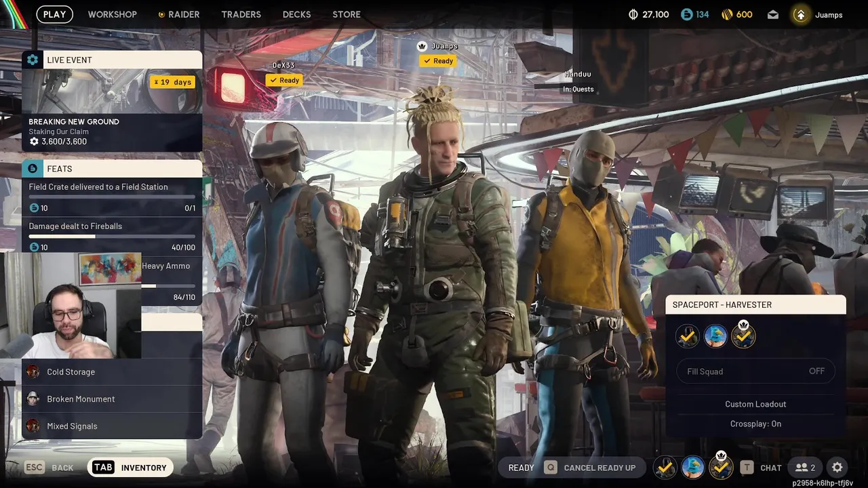The height and width of the screenshot is (488, 868).
Task: Click the Handuu In: Quests status
Action: pos(578,89)
